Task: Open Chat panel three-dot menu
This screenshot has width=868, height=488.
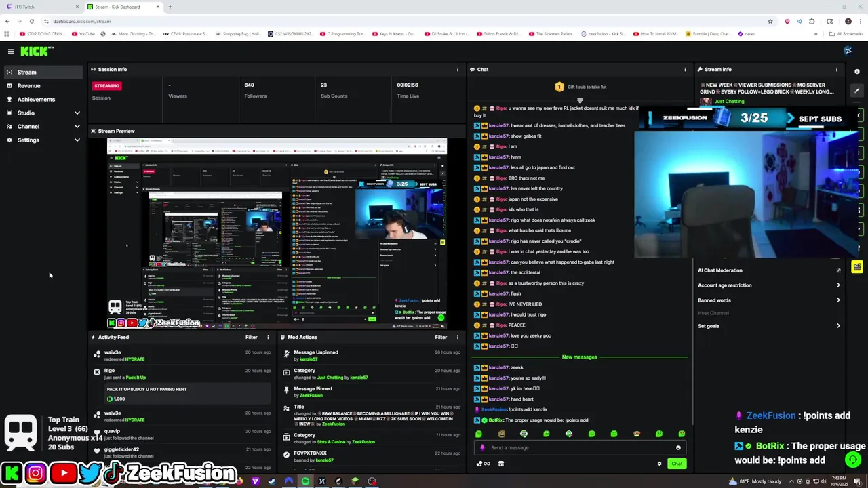Action: coord(685,69)
